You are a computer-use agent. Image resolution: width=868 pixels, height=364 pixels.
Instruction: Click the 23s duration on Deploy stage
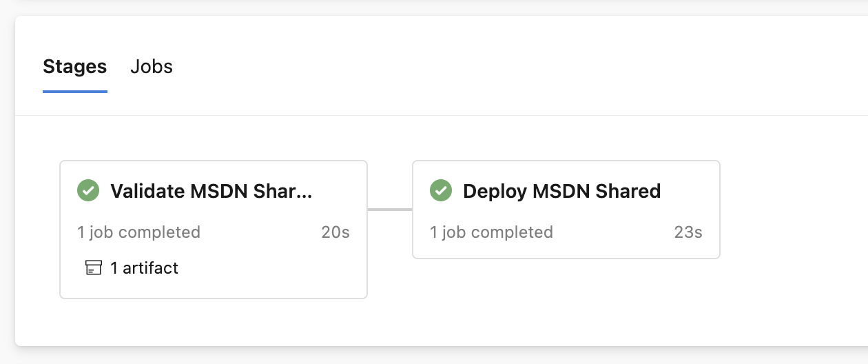(688, 232)
